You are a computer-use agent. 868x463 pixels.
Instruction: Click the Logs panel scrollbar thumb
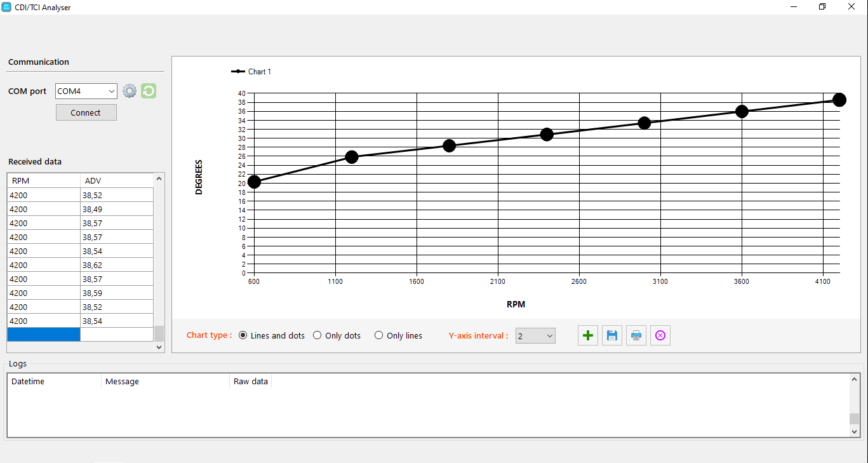tap(854, 419)
